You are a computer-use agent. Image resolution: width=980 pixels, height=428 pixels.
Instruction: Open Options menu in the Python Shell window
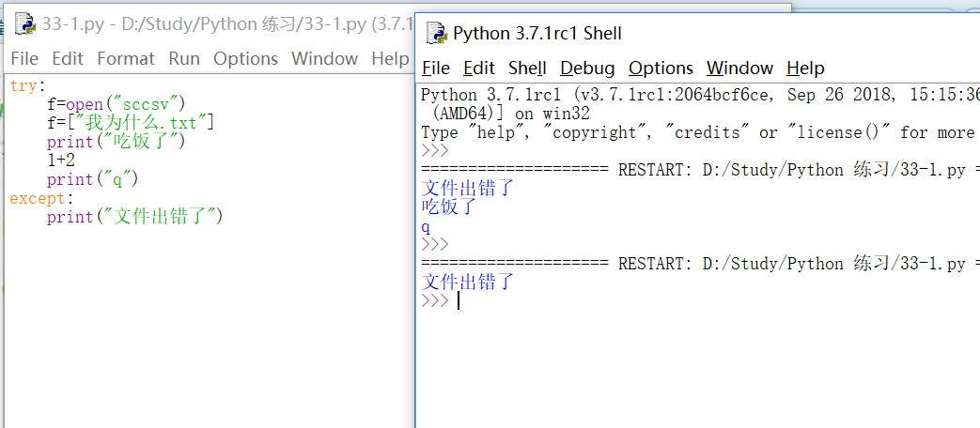coord(661,68)
